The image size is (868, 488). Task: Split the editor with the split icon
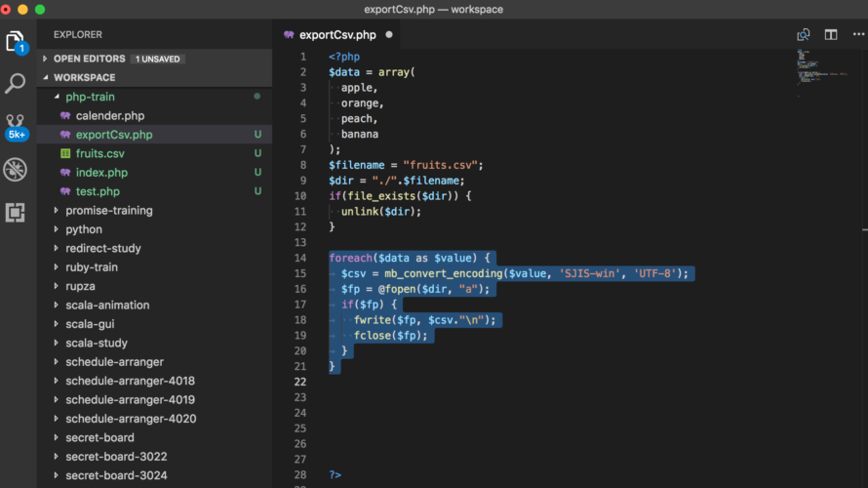point(830,35)
